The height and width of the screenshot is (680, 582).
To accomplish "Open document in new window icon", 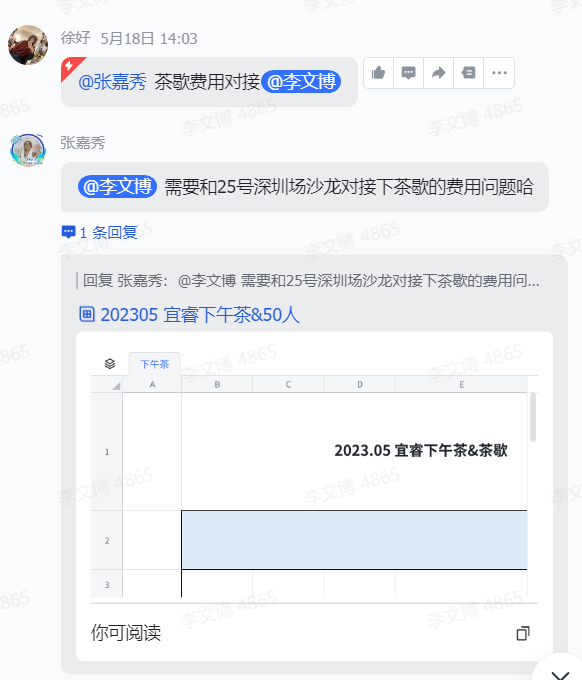I will click(523, 633).
